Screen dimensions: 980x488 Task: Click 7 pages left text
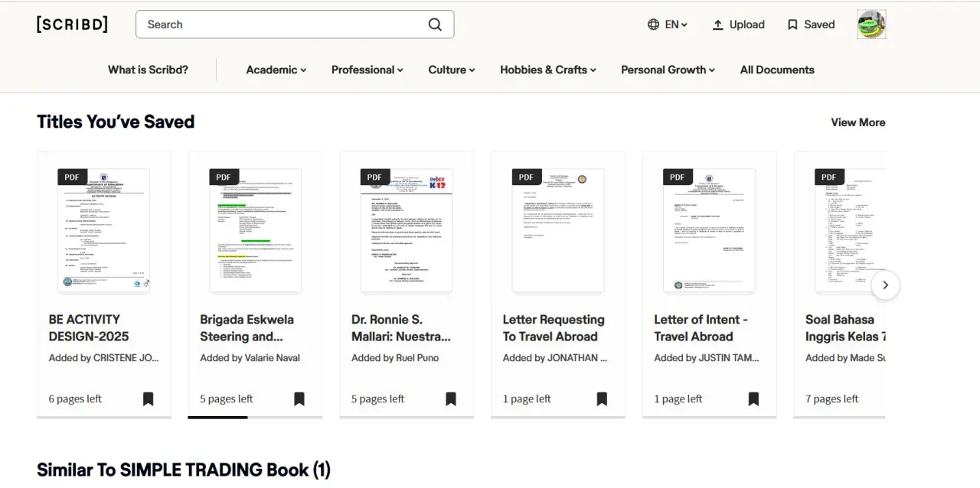(832, 399)
